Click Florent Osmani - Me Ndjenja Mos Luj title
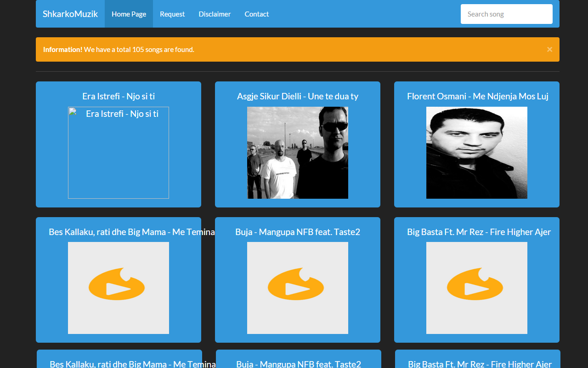Viewport: 588px width, 368px height. (x=477, y=96)
